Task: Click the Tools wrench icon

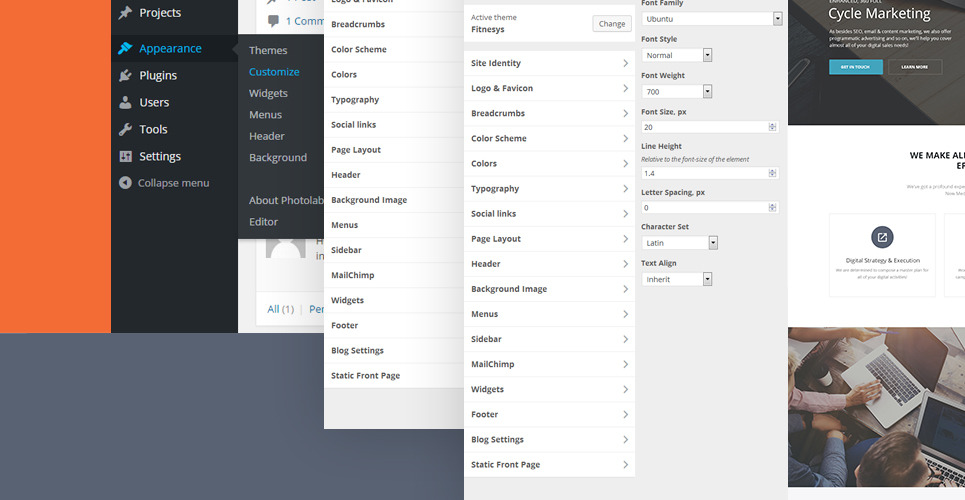Action: (x=125, y=129)
